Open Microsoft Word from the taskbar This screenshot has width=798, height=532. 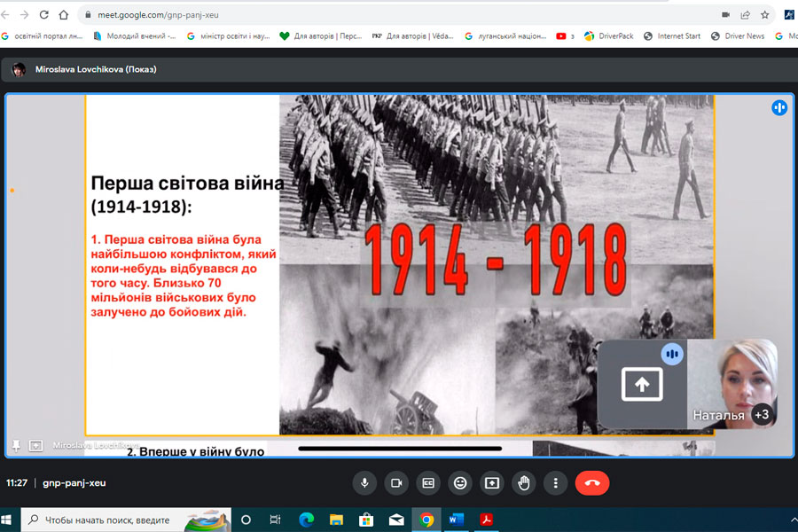(x=457, y=520)
